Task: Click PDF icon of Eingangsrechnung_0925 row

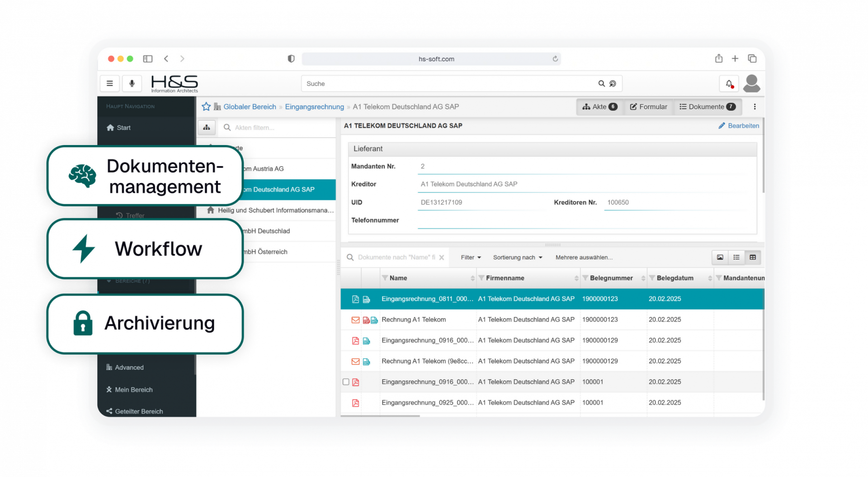Action: [x=355, y=403]
